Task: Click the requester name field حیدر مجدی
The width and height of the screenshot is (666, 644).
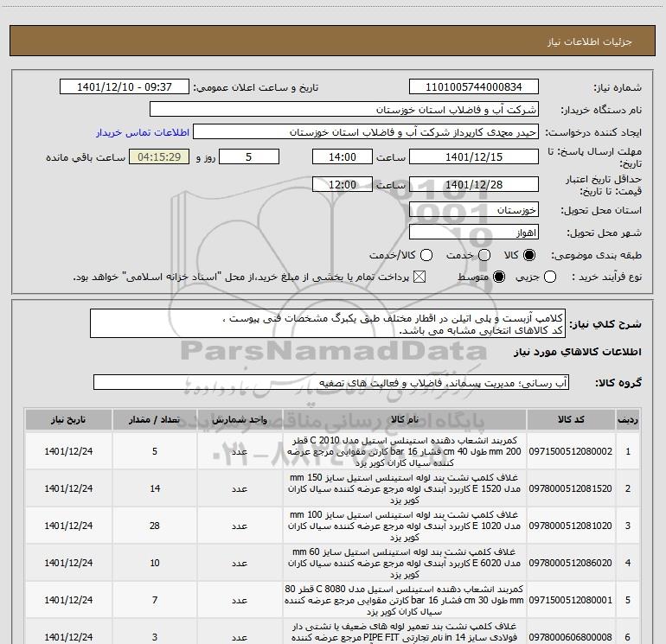Action: tap(366, 132)
